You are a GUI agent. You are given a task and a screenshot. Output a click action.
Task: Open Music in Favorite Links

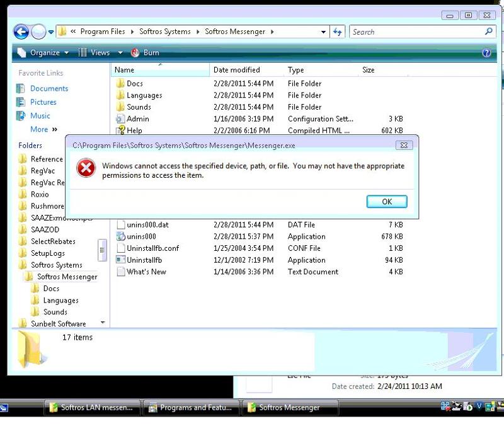[40, 116]
